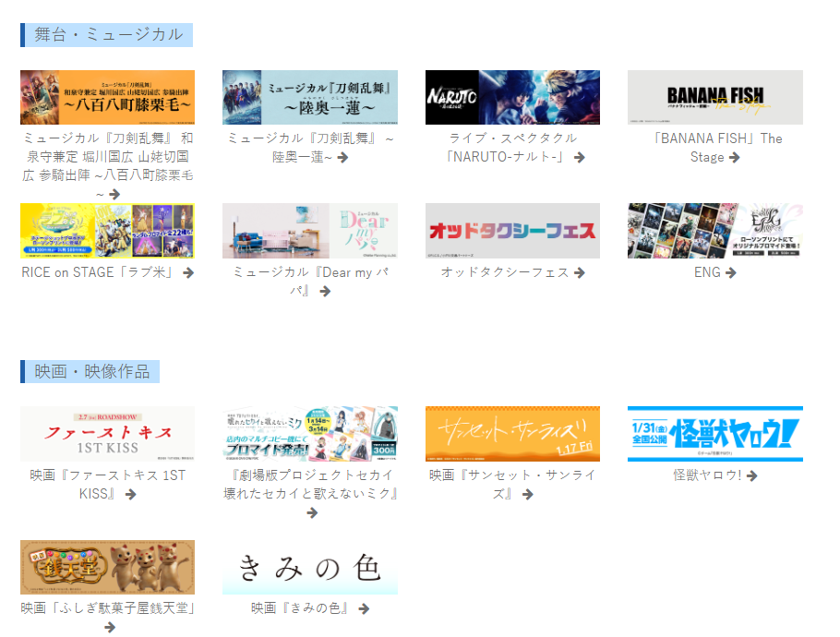The width and height of the screenshot is (840, 637).
Task: Click arrow icon after Dear my パパ title
Action: 325,292
